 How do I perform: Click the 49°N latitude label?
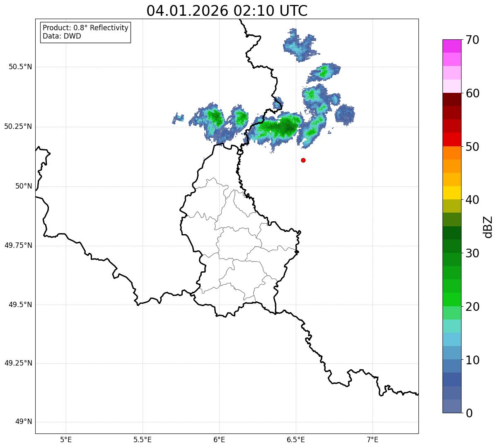[x=24, y=422]
